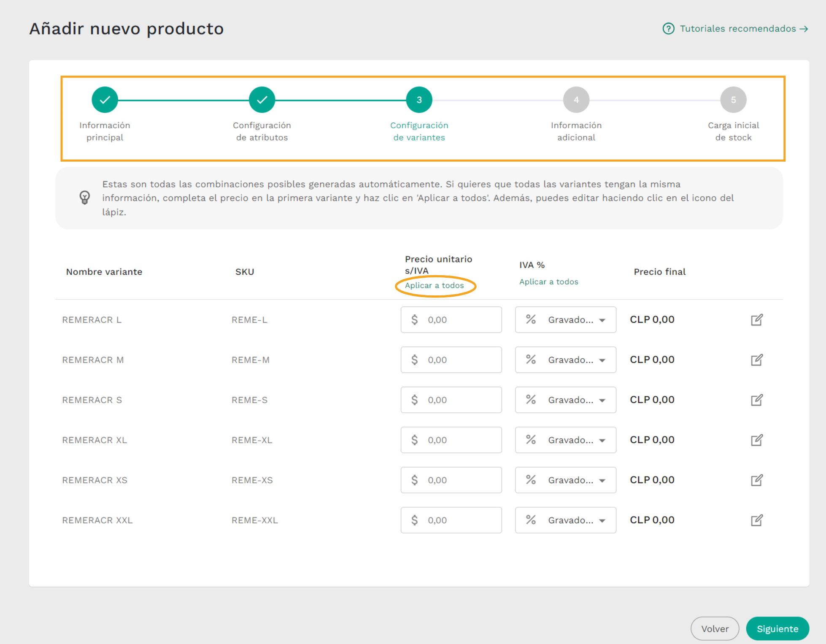The image size is (826, 644).
Task: Select step 4 Información adicional
Action: point(576,100)
